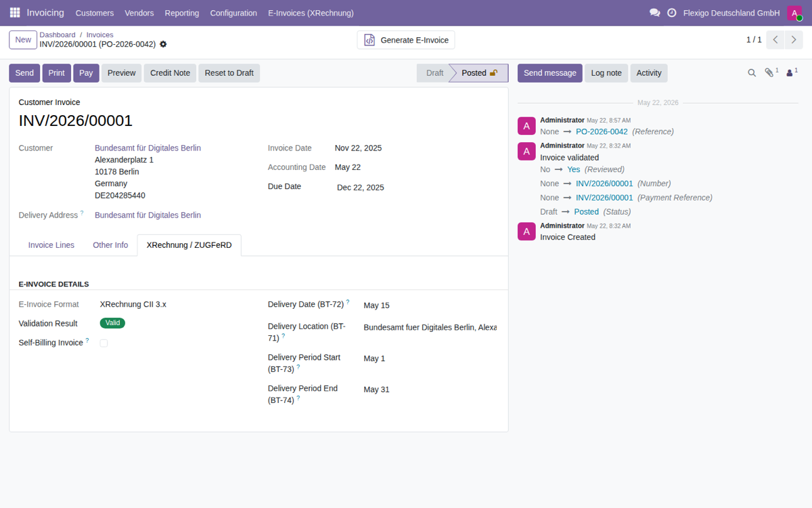The height and width of the screenshot is (508, 812).
Task: Click the help icon next to Delivery Address
Action: pyautogui.click(x=83, y=213)
